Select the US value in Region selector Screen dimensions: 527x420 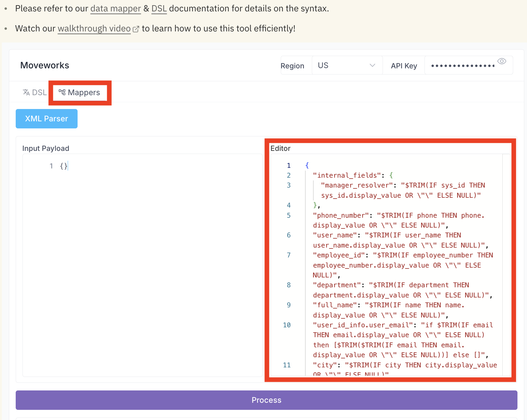click(x=323, y=65)
